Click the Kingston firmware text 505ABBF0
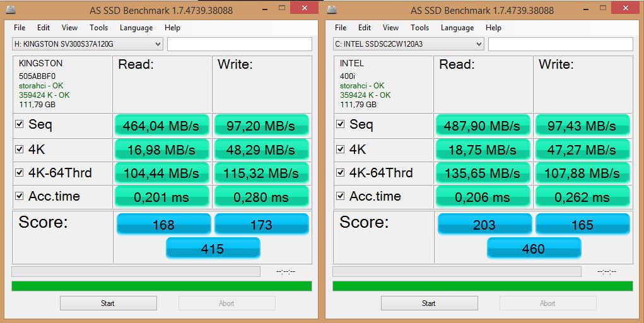Viewport: 644px width, 323px height. click(37, 76)
